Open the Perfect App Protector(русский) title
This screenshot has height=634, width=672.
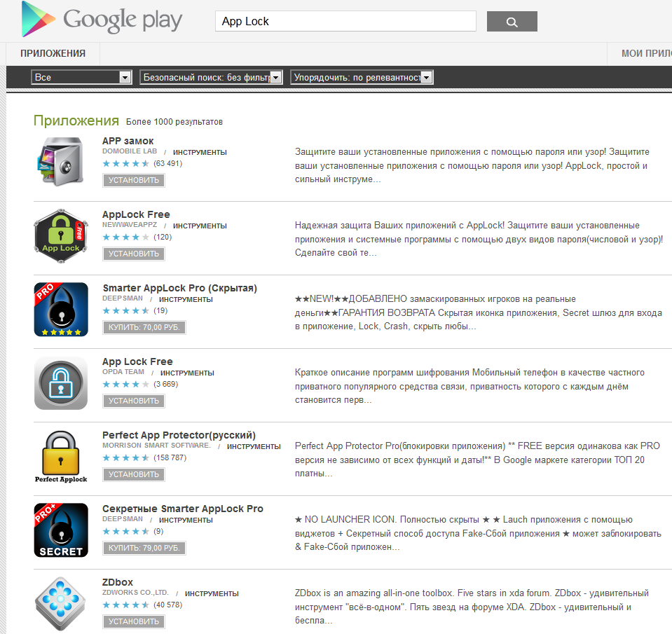pyautogui.click(x=179, y=435)
